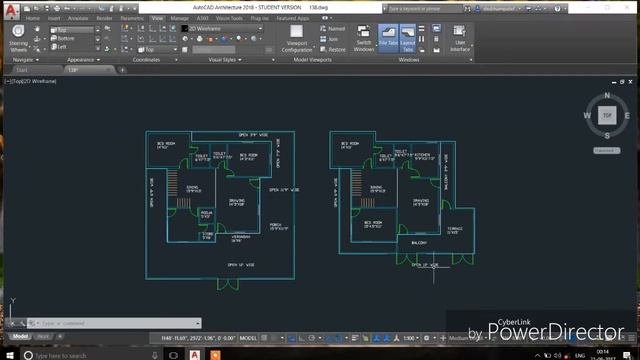This screenshot has width=640, height=360.
Task: Open the Featured Apps ribbon tab
Action: (x=293, y=18)
